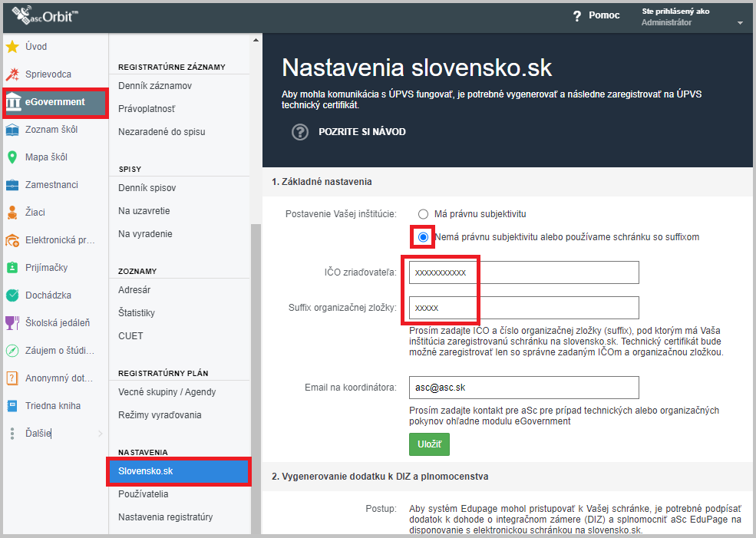Click the scroll-up arrow of the submenu
Image resolution: width=756 pixels, height=538 pixels.
click(256, 40)
